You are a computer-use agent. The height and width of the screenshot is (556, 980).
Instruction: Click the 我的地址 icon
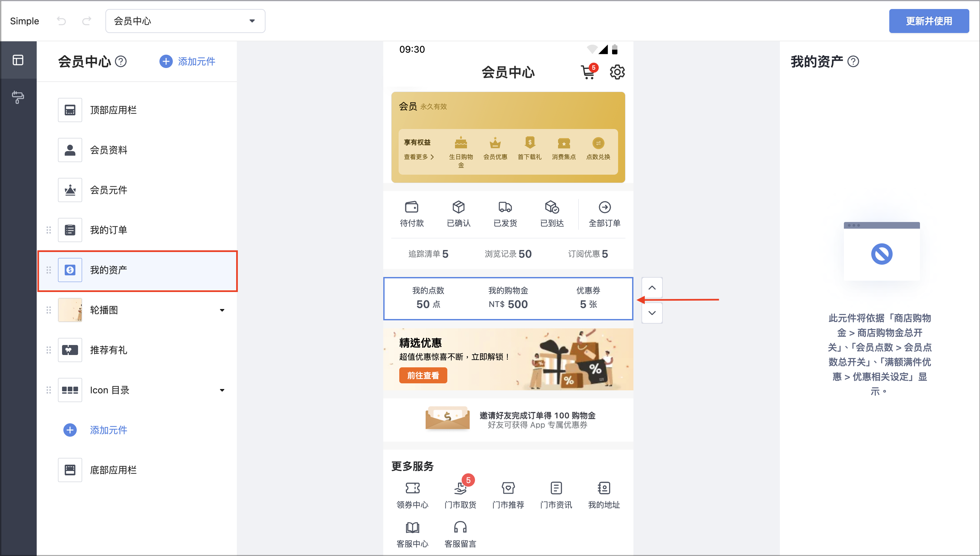point(604,488)
